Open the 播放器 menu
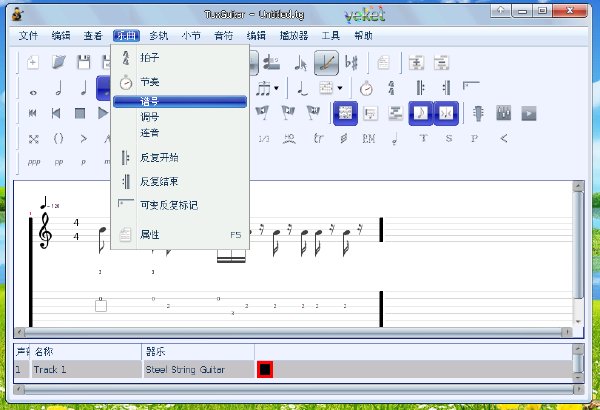The image size is (600, 410). pos(294,36)
